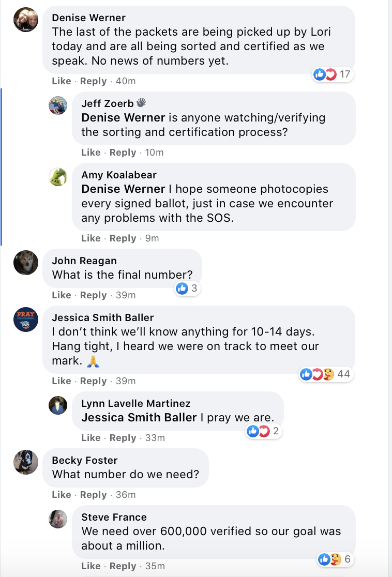
Task: Like Becky Foster's comment
Action: [x=62, y=495]
